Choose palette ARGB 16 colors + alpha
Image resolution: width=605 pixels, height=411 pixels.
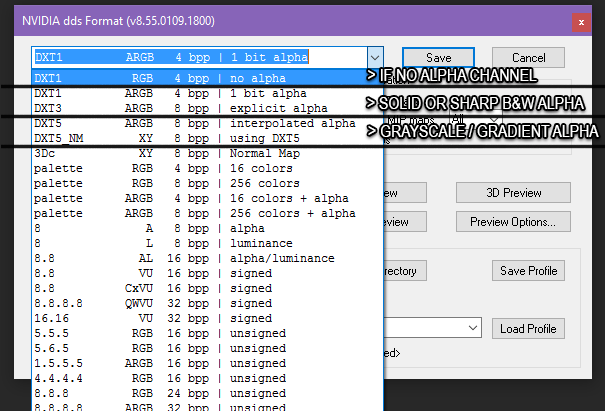tap(208, 199)
